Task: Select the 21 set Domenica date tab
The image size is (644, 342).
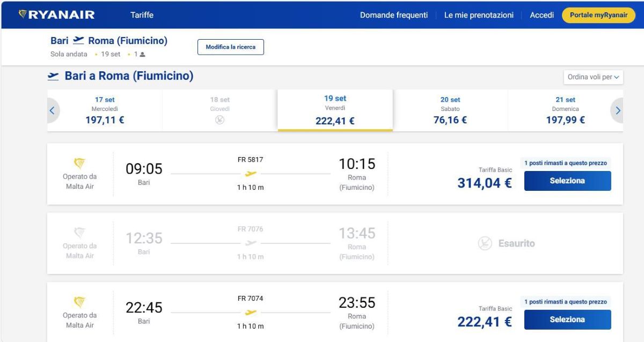Action: [x=565, y=110]
